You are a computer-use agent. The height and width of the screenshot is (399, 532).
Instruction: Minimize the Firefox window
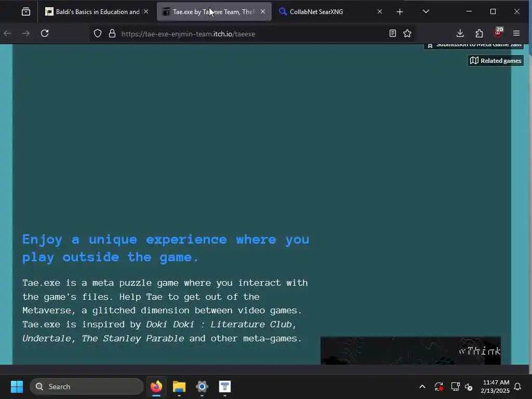click(x=469, y=11)
